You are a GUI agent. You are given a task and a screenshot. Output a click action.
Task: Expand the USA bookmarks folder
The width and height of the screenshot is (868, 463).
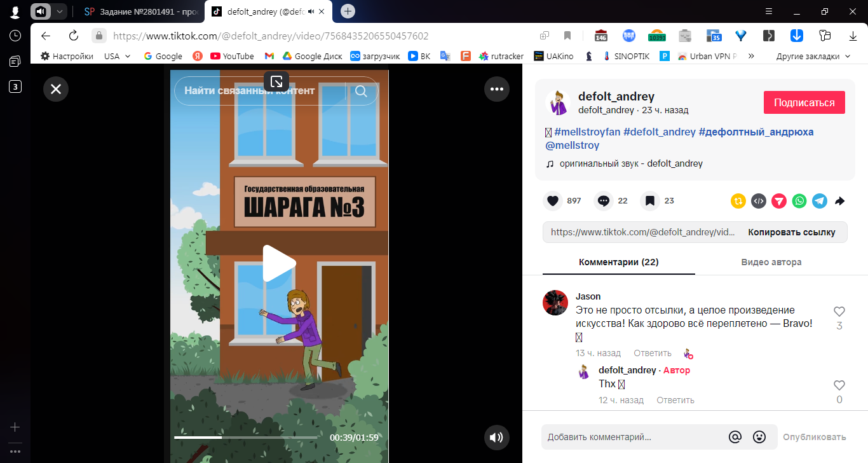117,56
